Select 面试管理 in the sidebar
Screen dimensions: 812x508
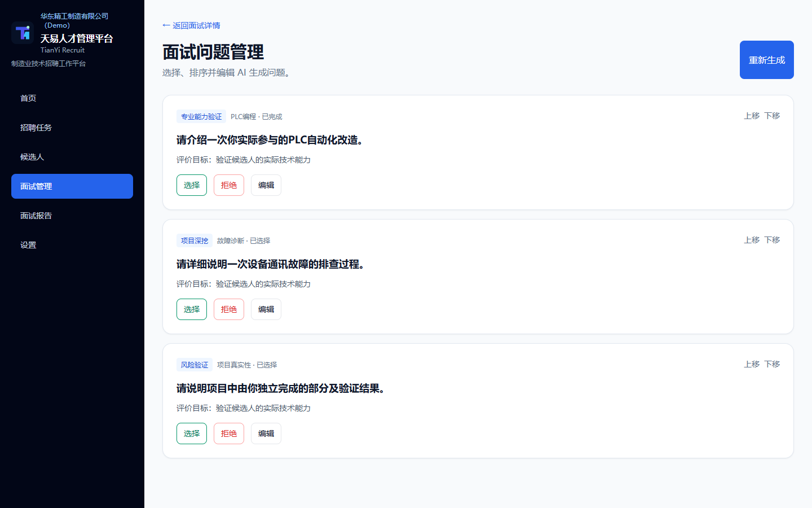pyautogui.click(x=72, y=186)
